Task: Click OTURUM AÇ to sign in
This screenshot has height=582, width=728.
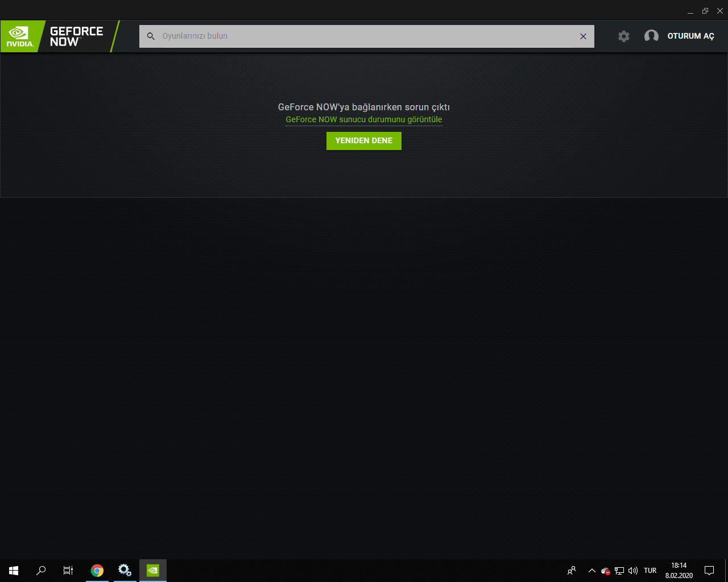Action: [x=690, y=36]
